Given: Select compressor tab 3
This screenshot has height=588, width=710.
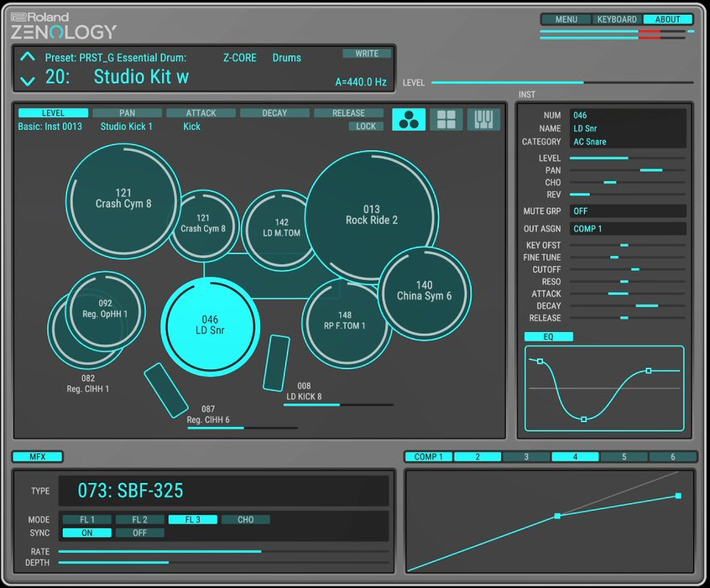Looking at the screenshot, I should (526, 457).
